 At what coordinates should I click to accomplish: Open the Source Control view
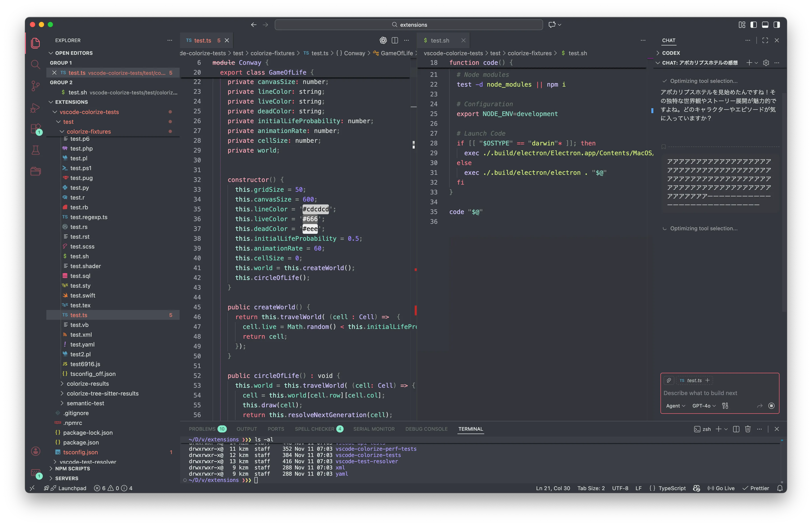point(35,86)
